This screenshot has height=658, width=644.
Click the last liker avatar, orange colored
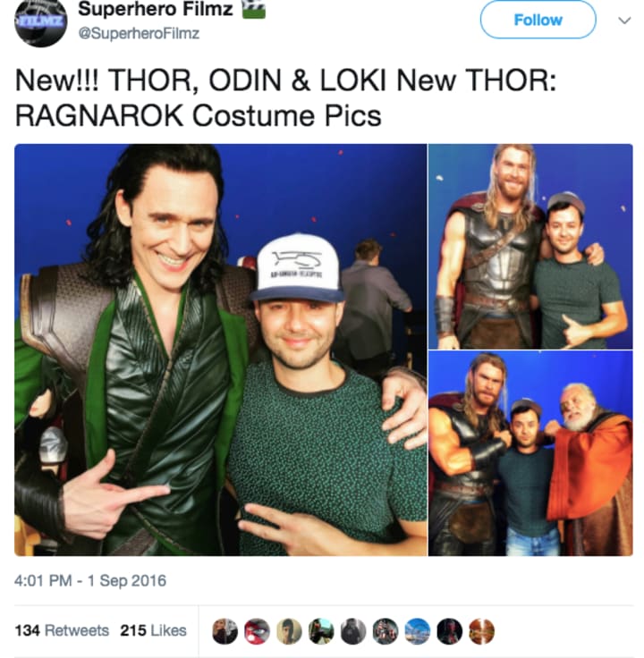(x=482, y=631)
